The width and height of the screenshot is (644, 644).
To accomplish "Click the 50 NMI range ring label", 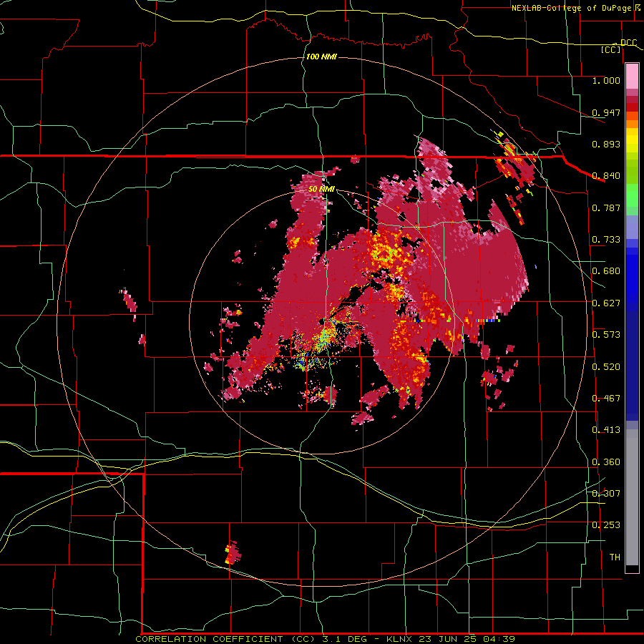I will pos(321,189).
